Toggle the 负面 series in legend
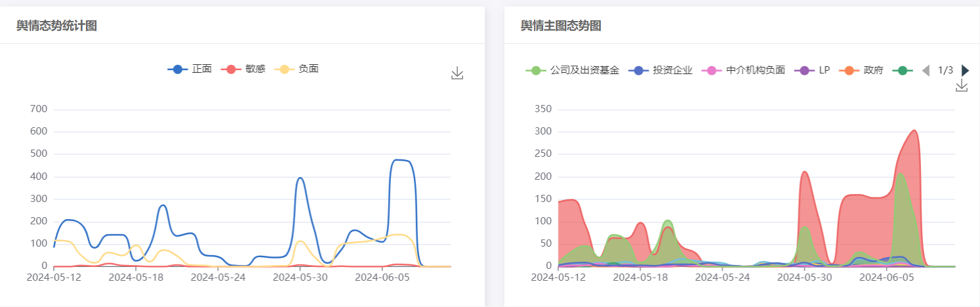Viewport: 980px width, 307px height. click(296, 69)
